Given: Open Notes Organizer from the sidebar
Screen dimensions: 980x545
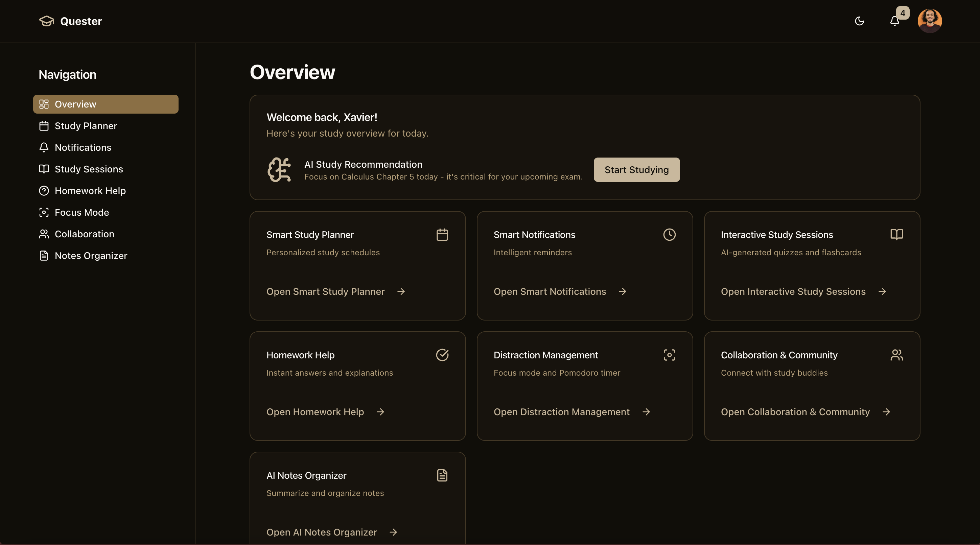Looking at the screenshot, I should tap(91, 256).
